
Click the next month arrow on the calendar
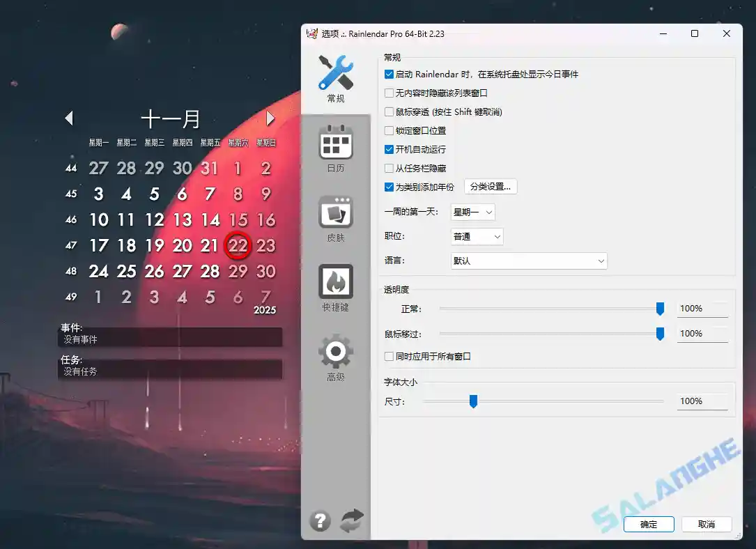click(x=271, y=118)
